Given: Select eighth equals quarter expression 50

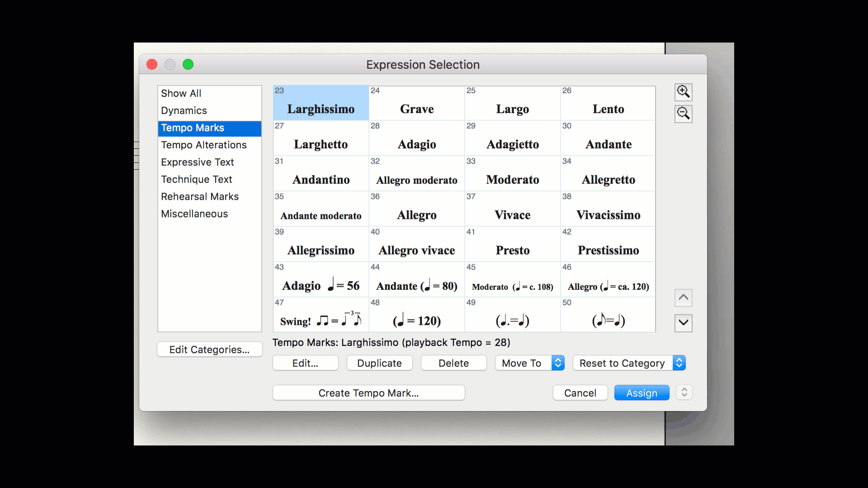Looking at the screenshot, I should point(608,314).
